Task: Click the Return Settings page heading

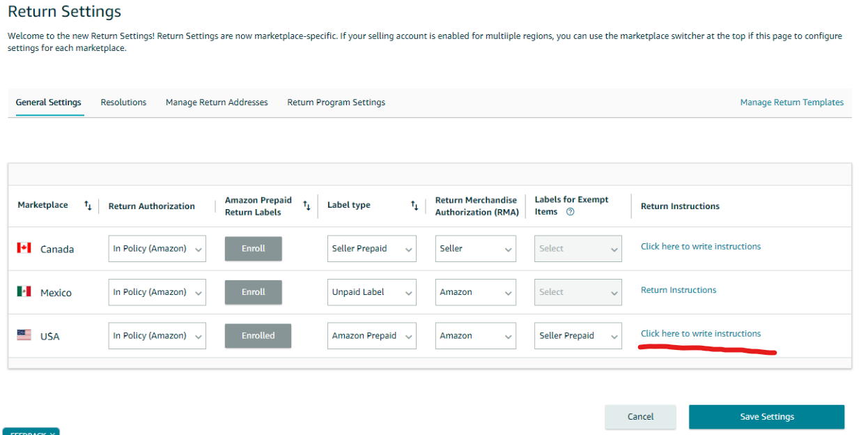Action: [x=64, y=12]
